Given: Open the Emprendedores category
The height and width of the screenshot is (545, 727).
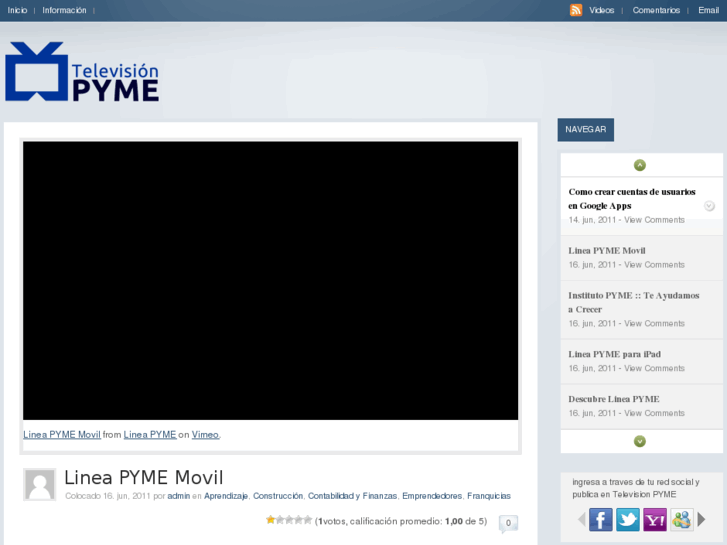Looking at the screenshot, I should pos(432,496).
